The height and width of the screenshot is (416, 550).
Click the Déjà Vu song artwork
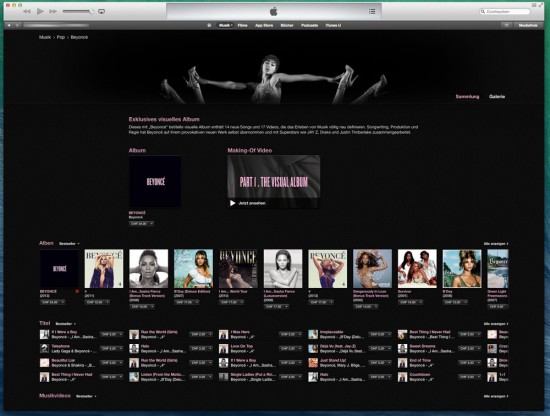[x=313, y=349]
